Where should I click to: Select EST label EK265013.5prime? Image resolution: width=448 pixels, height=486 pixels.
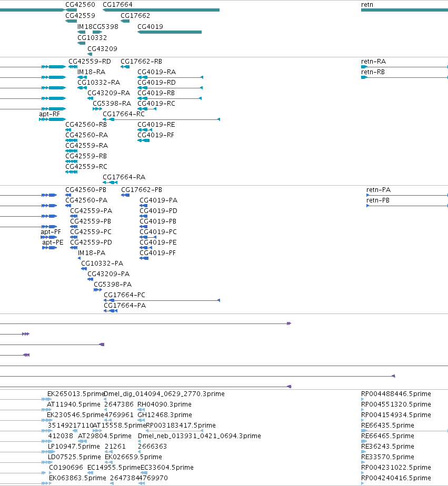click(x=76, y=394)
